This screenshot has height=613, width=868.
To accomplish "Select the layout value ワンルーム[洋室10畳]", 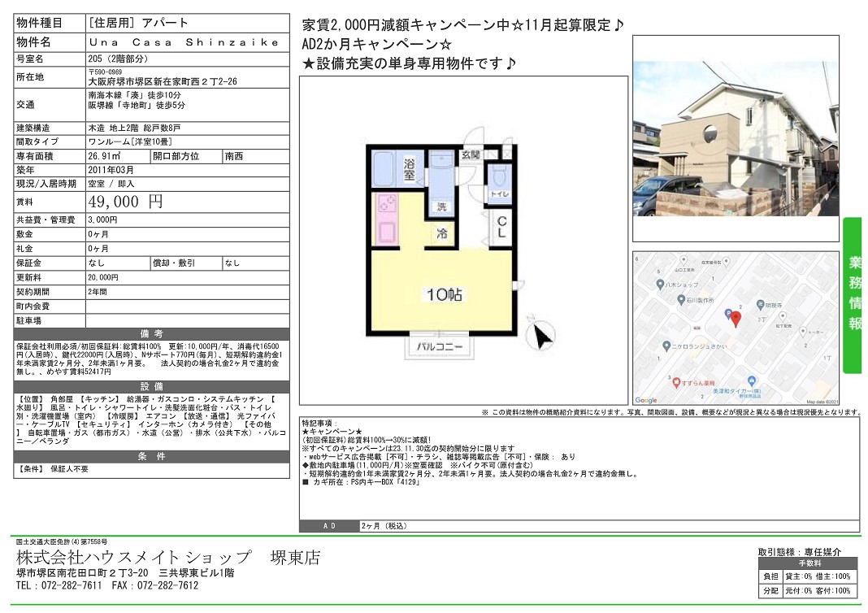I will click(130, 141).
